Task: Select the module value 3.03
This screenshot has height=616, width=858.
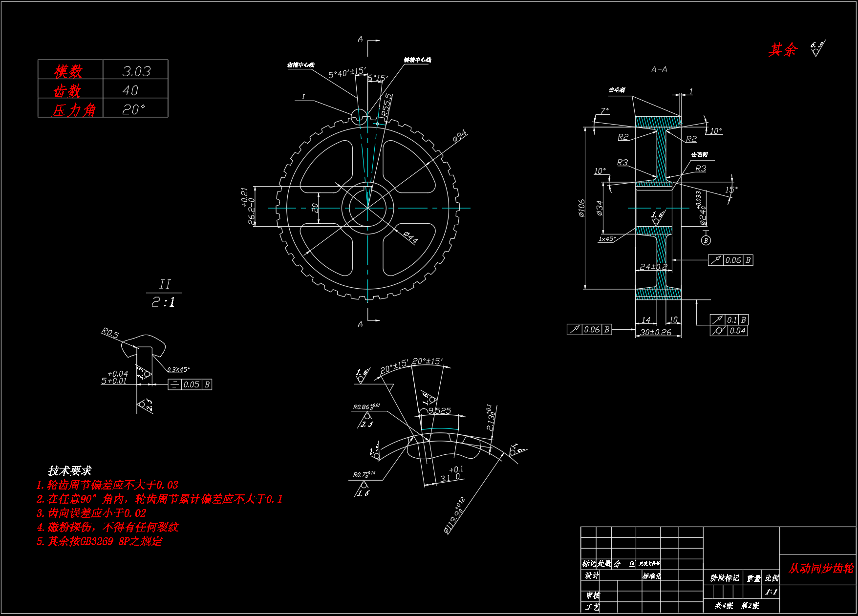Action: click(136, 71)
